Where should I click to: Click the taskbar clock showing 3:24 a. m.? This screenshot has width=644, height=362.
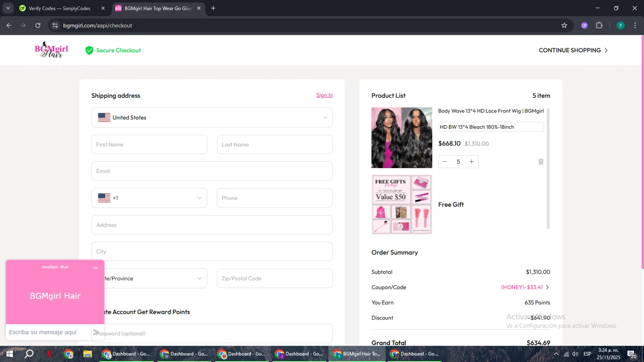pos(608,354)
